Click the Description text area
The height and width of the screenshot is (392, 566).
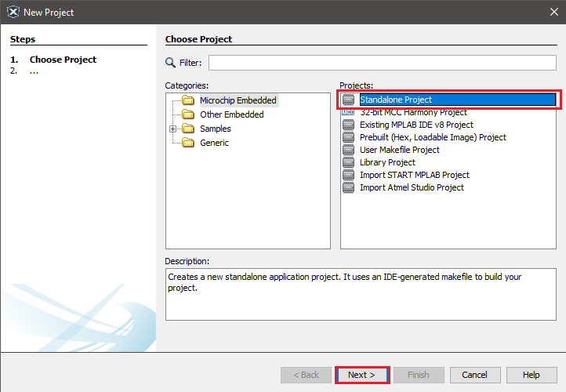361,294
